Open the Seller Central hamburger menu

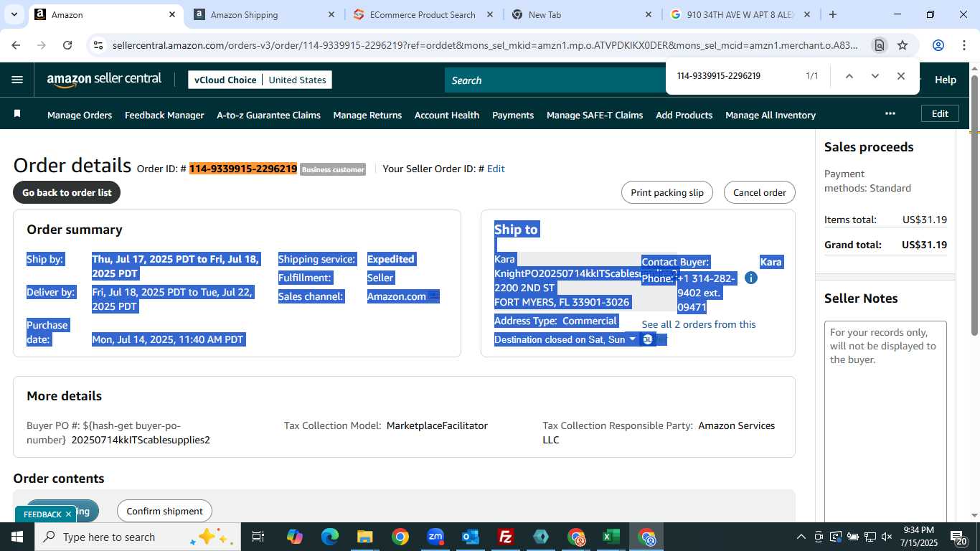[x=17, y=80]
